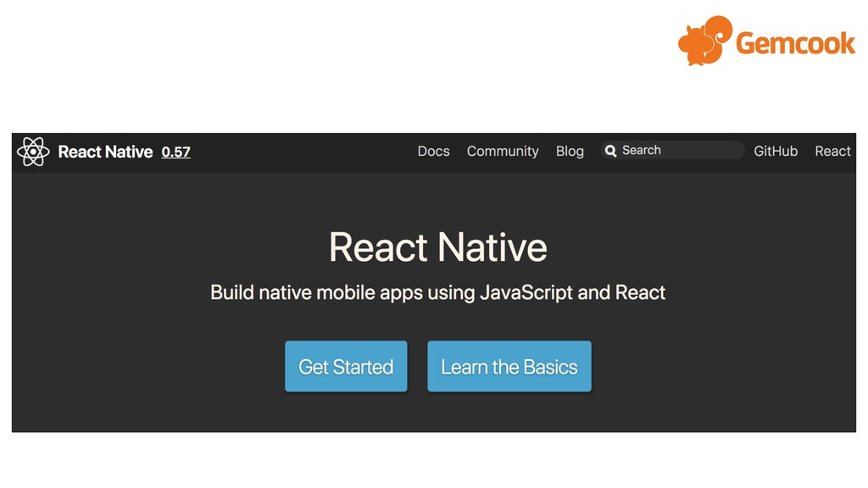Screen dimensions: 868x488
Task: Click the Get Started button
Action: click(x=346, y=366)
